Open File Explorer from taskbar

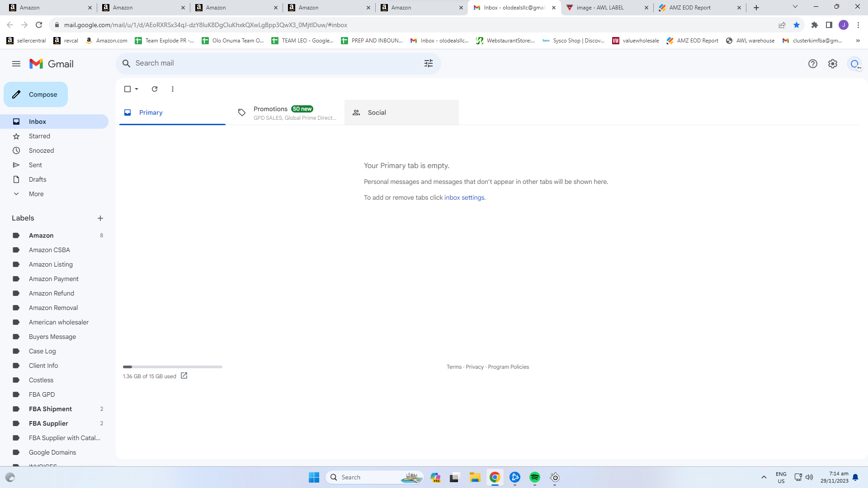coord(475,477)
